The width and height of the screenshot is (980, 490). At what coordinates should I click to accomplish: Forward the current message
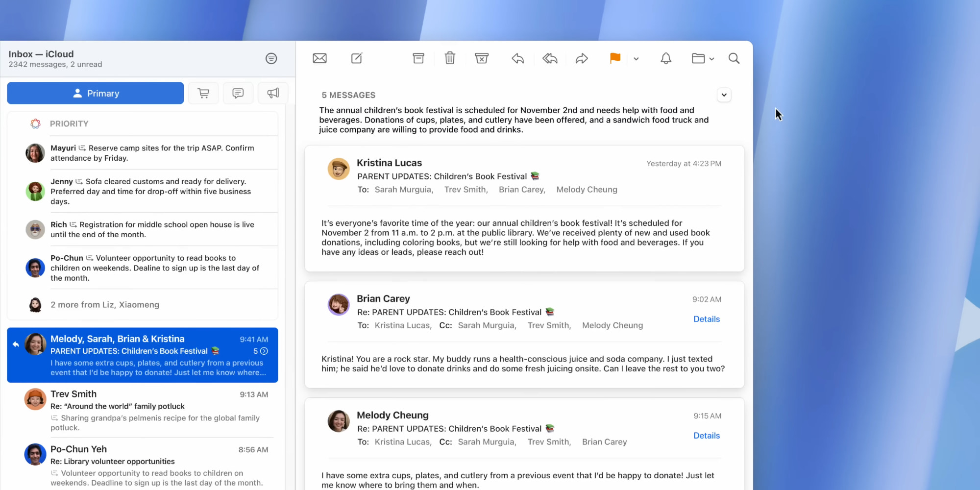pyautogui.click(x=581, y=58)
